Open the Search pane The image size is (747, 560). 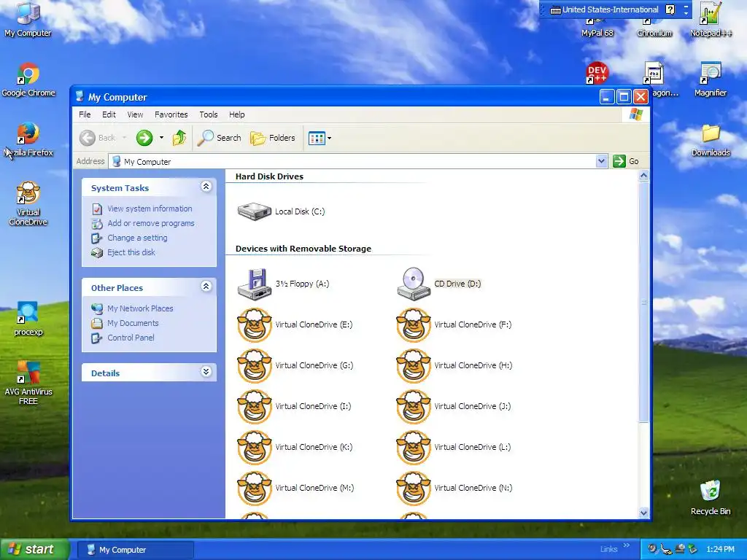point(220,138)
